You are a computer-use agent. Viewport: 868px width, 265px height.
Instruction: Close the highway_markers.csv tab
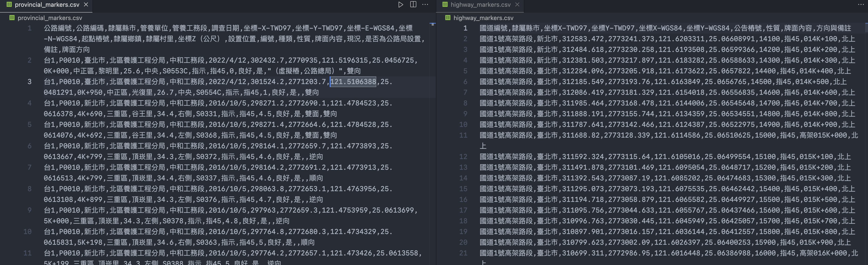517,5
